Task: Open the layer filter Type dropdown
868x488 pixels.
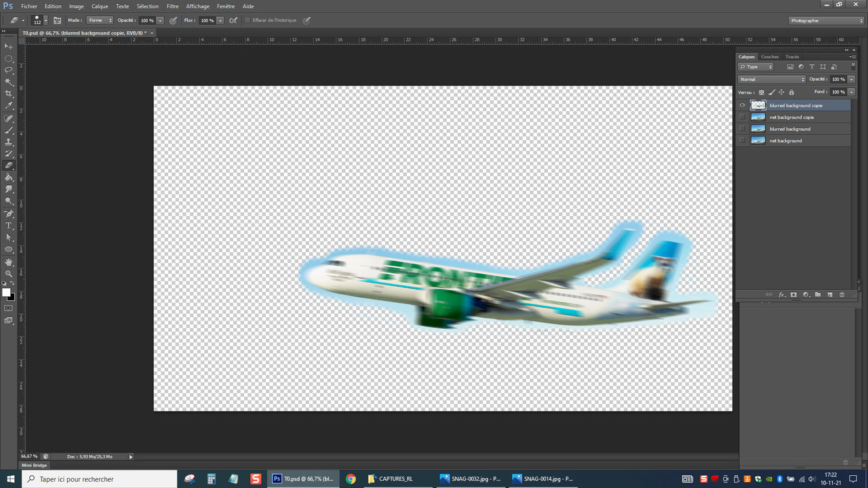Action: (757, 67)
